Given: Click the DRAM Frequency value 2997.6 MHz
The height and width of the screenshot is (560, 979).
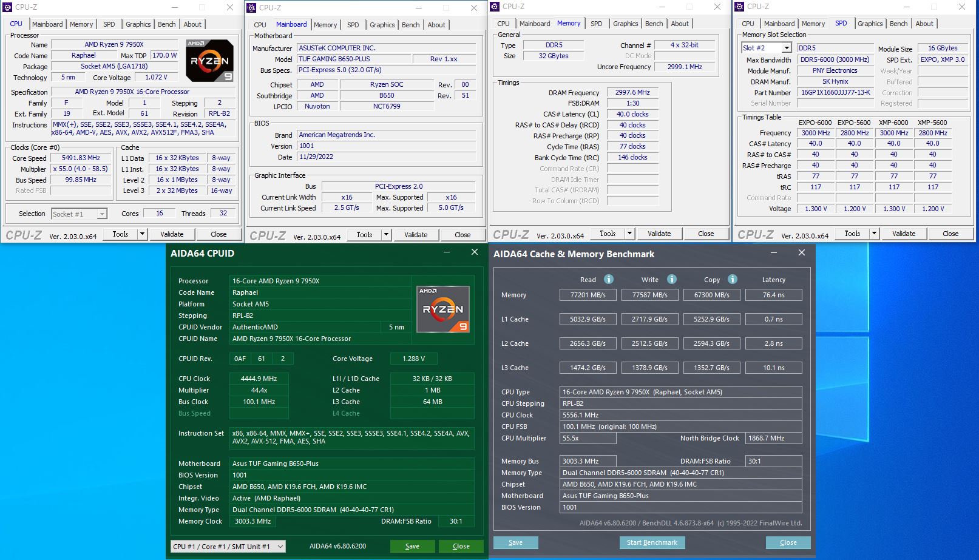Looking at the screenshot, I should click(632, 92).
